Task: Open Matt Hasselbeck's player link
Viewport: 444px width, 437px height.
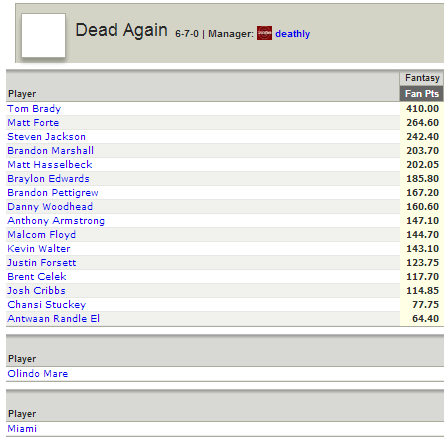Action: pyautogui.click(x=50, y=165)
